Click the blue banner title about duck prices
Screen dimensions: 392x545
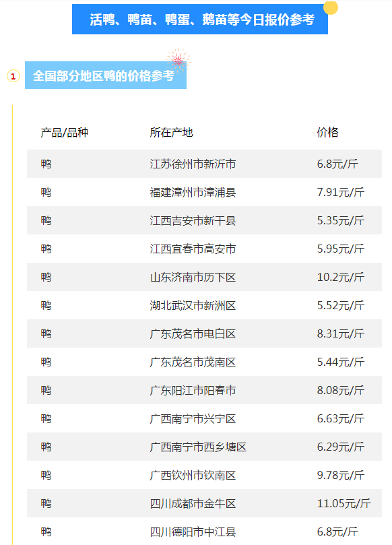coord(200,20)
